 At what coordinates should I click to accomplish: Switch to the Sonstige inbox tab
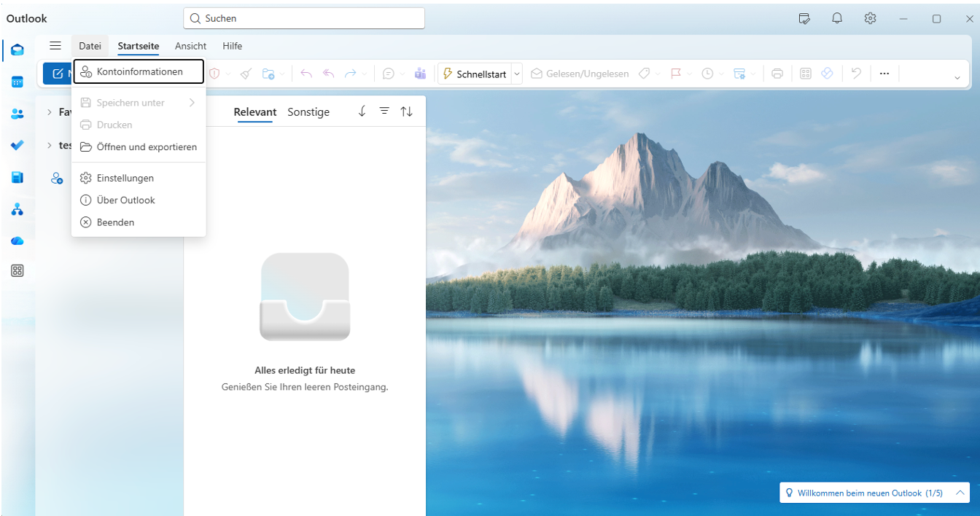click(308, 112)
